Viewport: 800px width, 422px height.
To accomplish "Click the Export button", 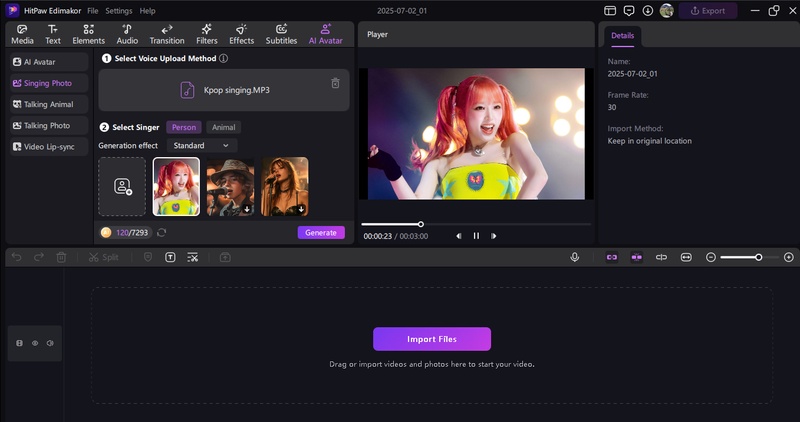I will tap(708, 11).
